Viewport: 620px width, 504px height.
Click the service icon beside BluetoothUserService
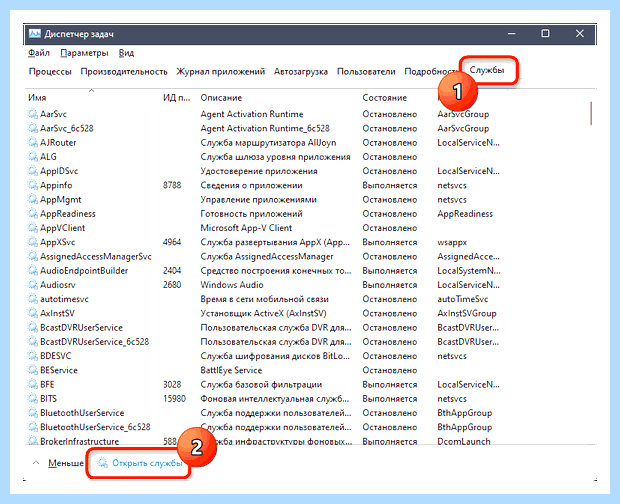click(x=33, y=413)
